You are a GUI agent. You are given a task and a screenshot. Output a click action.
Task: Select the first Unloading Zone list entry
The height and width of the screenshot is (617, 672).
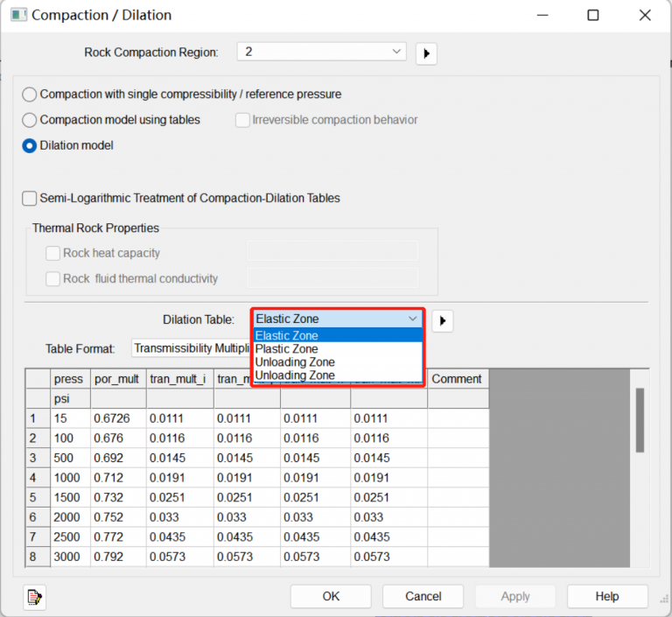tap(294, 362)
